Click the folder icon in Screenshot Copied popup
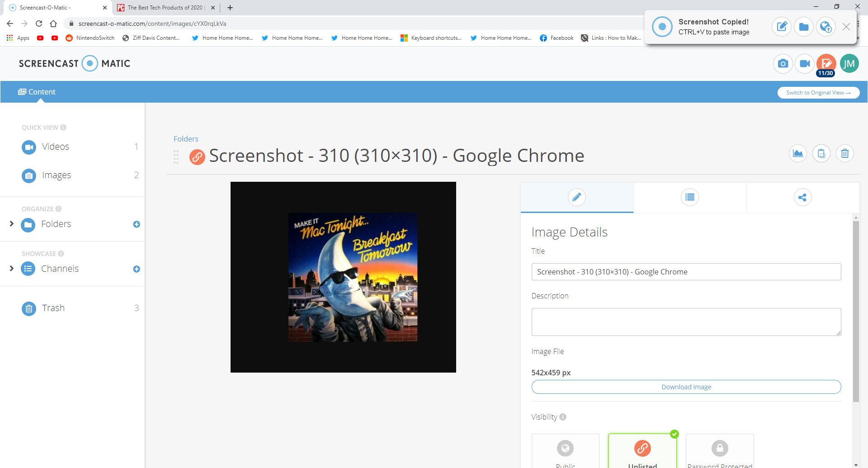 804,27
